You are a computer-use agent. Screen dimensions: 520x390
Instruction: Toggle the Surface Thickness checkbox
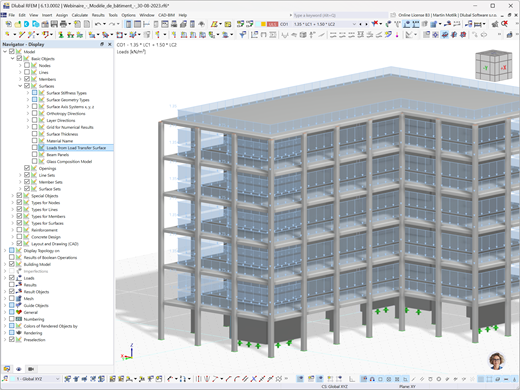click(x=35, y=134)
